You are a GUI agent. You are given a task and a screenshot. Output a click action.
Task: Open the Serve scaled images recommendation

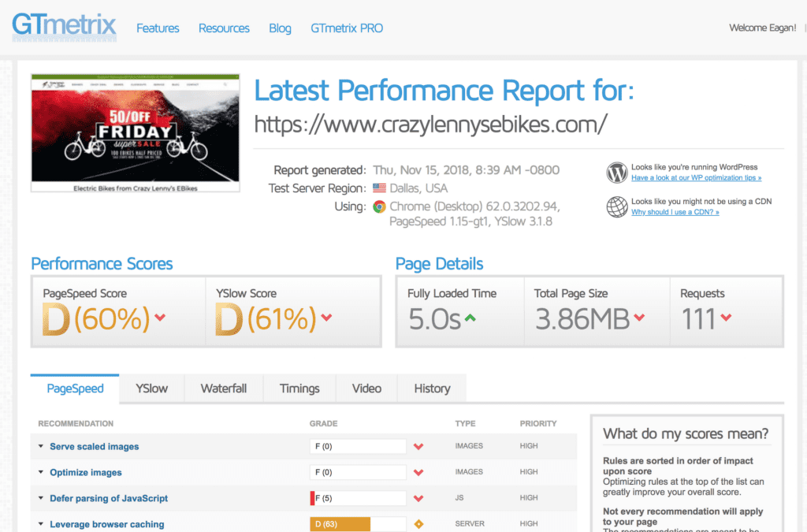click(x=95, y=447)
